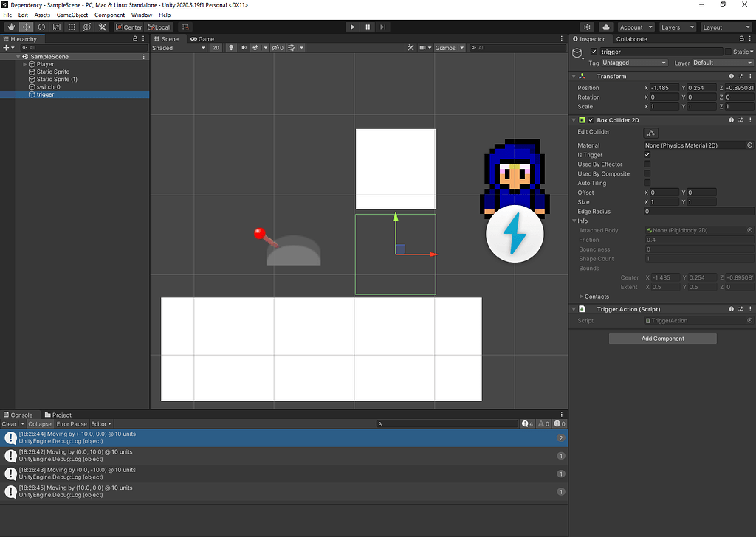Toggle scene lighting lightbulb icon
756x537 pixels.
click(230, 48)
